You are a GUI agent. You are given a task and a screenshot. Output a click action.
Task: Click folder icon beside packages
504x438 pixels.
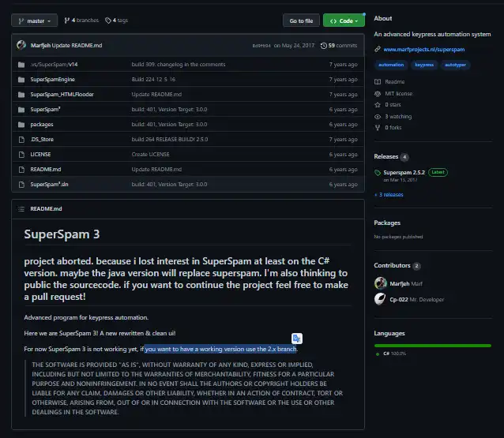click(21, 124)
